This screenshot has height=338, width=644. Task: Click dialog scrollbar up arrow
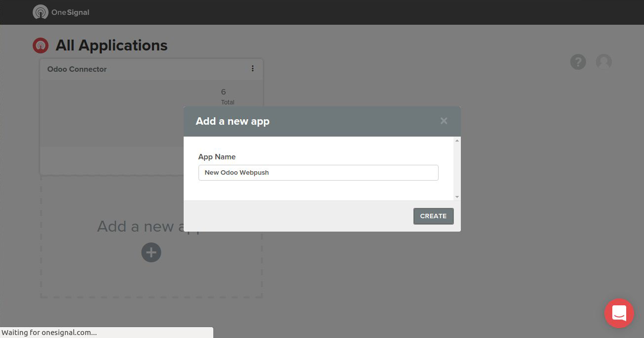457,141
